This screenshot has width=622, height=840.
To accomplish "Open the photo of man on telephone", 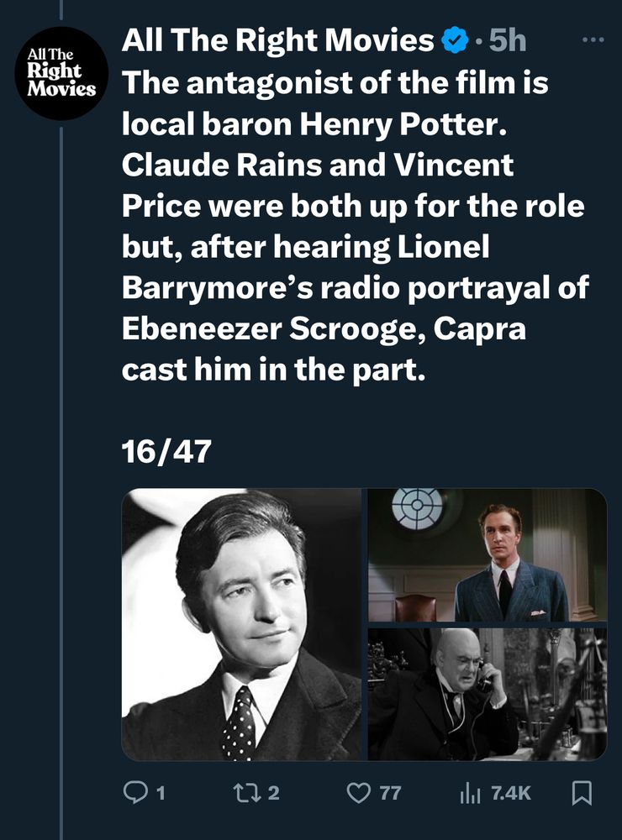I will click(487, 694).
